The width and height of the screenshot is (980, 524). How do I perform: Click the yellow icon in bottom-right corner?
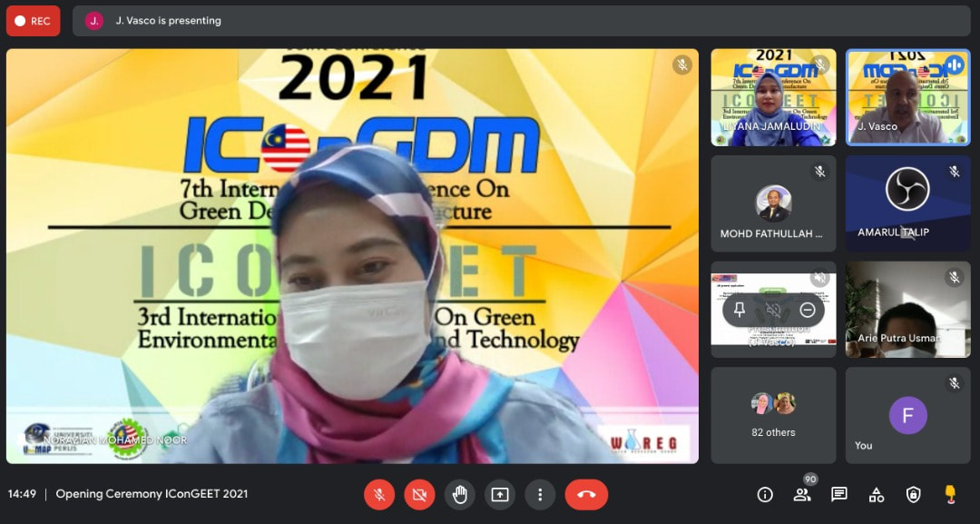(x=950, y=494)
